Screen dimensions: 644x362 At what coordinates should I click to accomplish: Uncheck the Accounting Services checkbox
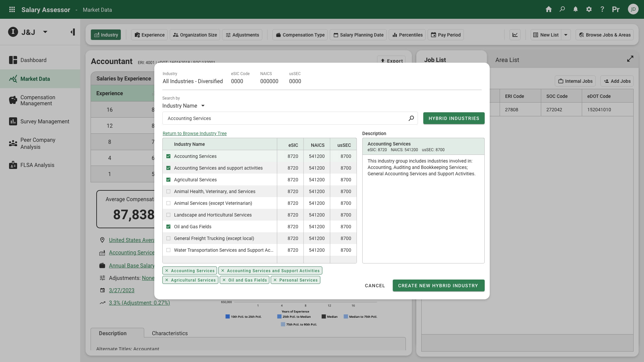point(168,156)
